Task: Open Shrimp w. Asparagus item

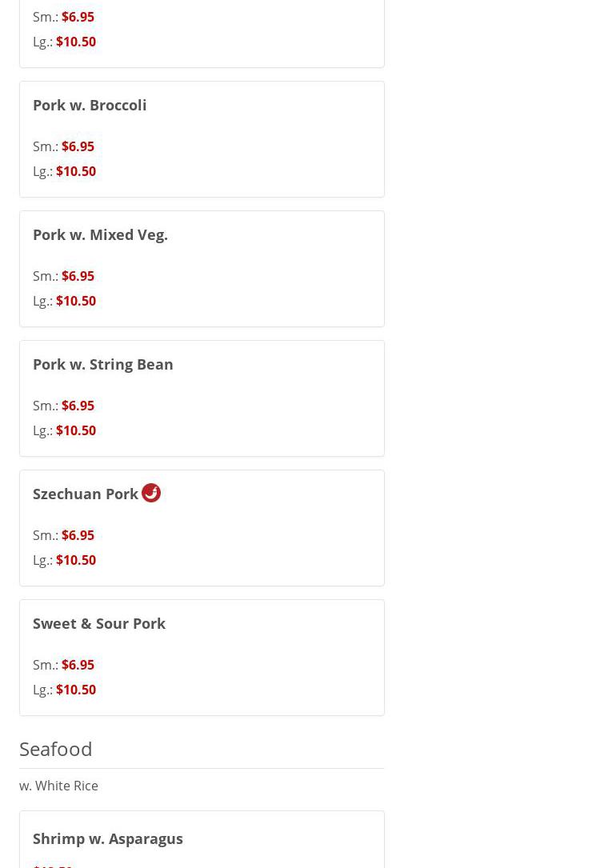Action: [108, 838]
